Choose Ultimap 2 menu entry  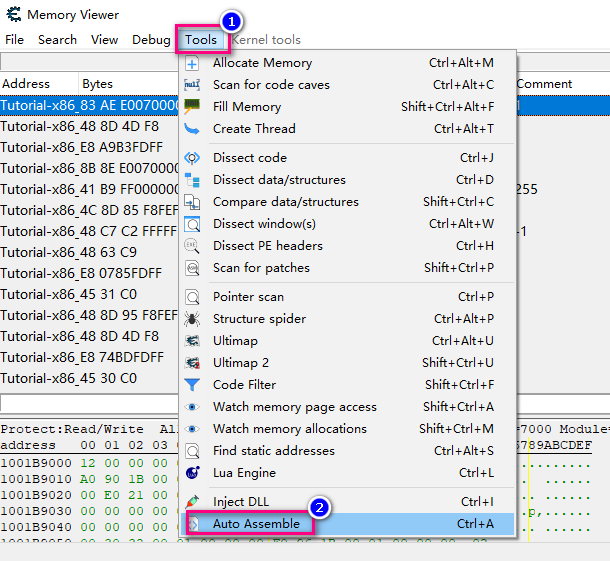click(347, 363)
